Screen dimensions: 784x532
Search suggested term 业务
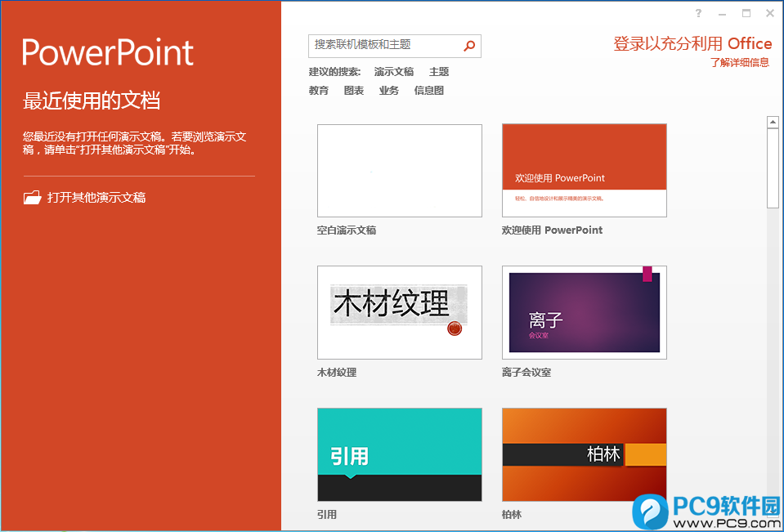point(388,91)
